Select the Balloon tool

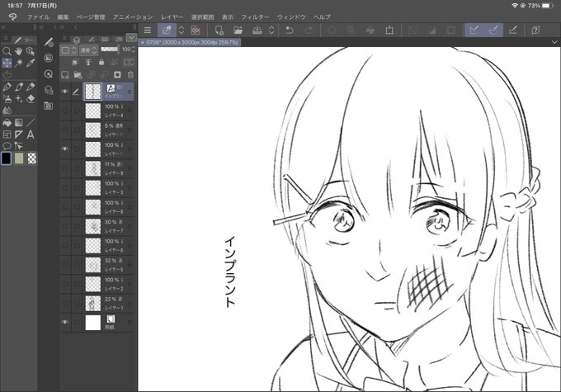coord(7,146)
